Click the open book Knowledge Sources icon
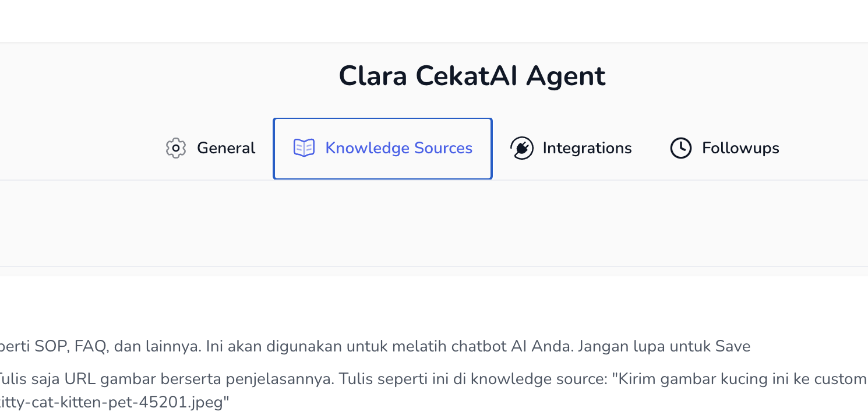 (x=304, y=148)
